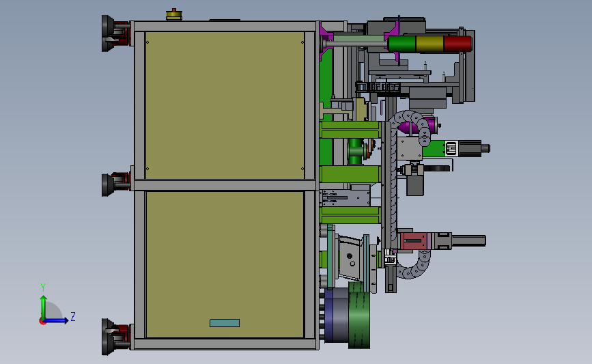This screenshot has width=592, height=364.
Task: Select the red origin ball of the triad
Action: 42,322
